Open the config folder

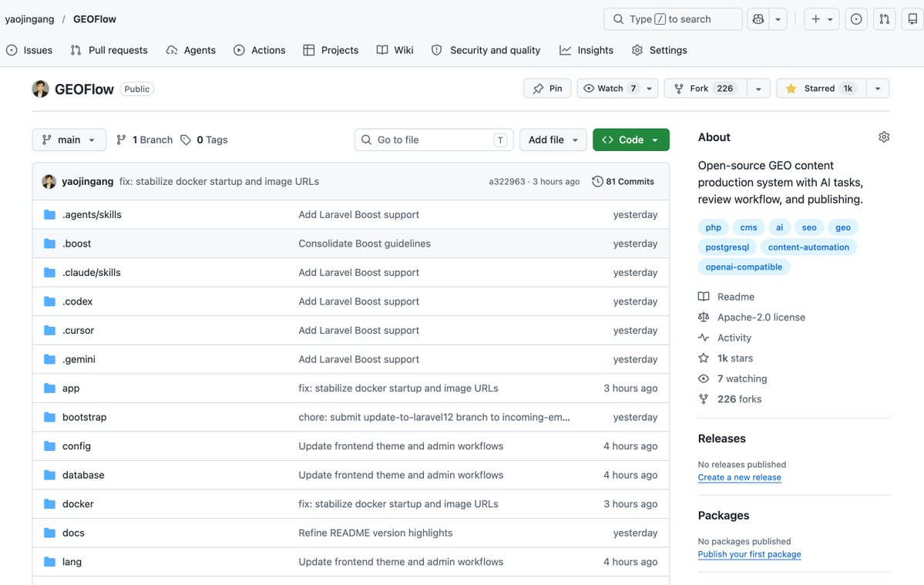(76, 446)
